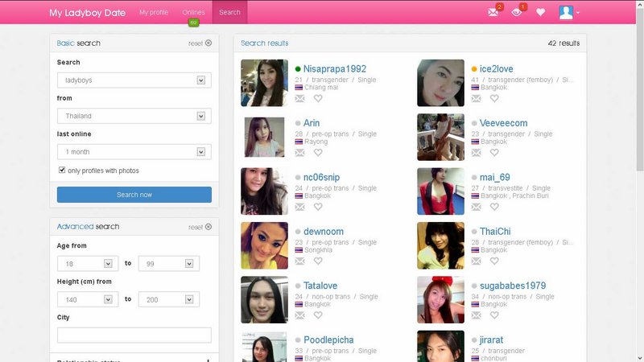The width and height of the screenshot is (644, 362).
Task: Open the user account avatar menu
Action: (569, 12)
